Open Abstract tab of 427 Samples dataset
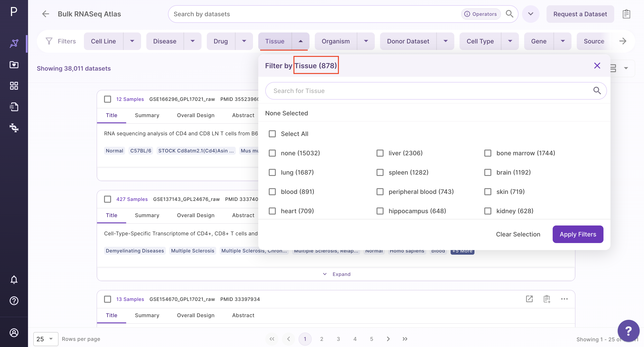The height and width of the screenshot is (347, 644). tap(243, 215)
